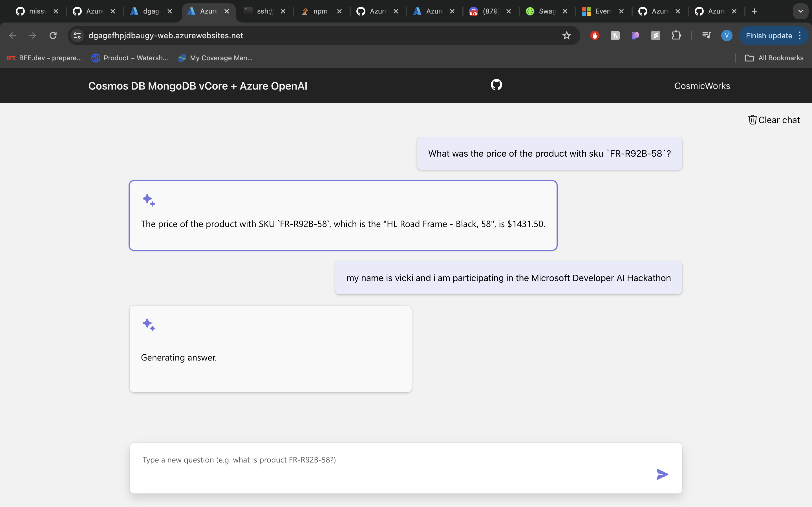Screen dimensions: 812x507
Task: Expand the tab search dropdown arrow
Action: point(801,11)
